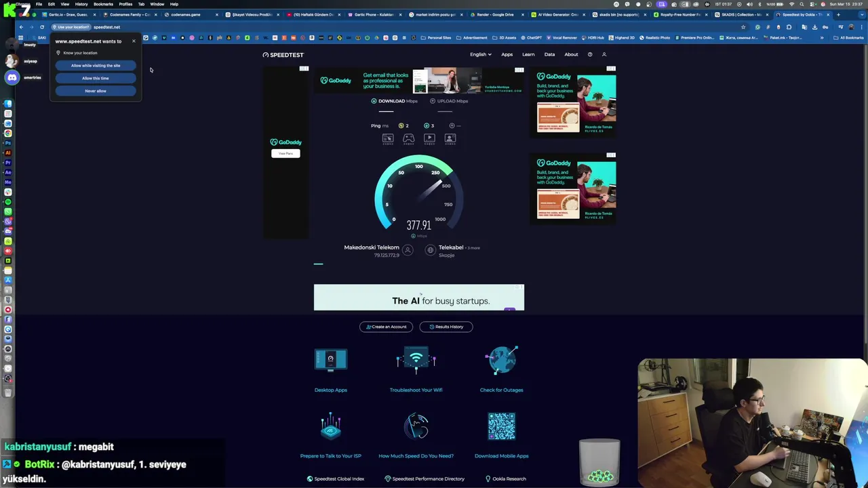
Task: Select the DOWNLOAD Mbps tab
Action: tap(394, 101)
